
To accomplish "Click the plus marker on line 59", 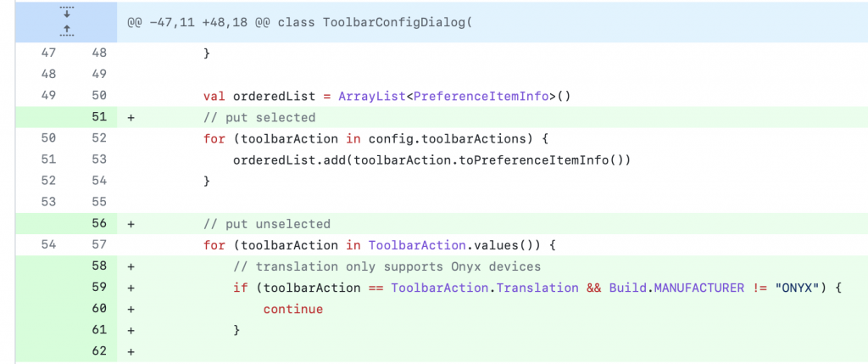I will tap(131, 288).
